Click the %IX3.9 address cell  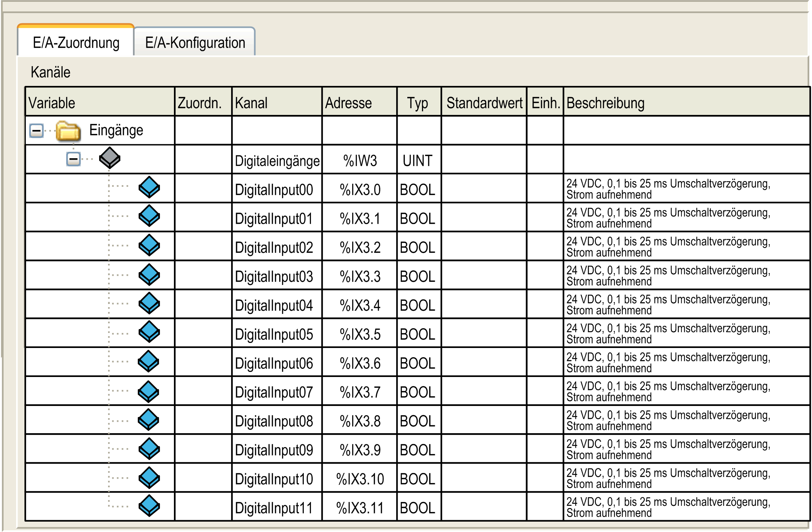point(359,449)
